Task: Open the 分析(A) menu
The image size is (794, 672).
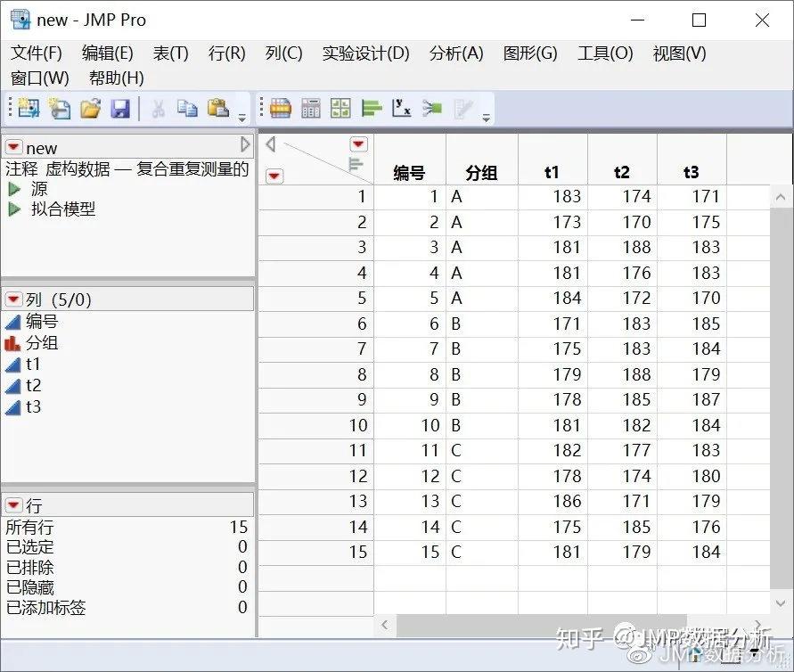Action: pyautogui.click(x=455, y=53)
